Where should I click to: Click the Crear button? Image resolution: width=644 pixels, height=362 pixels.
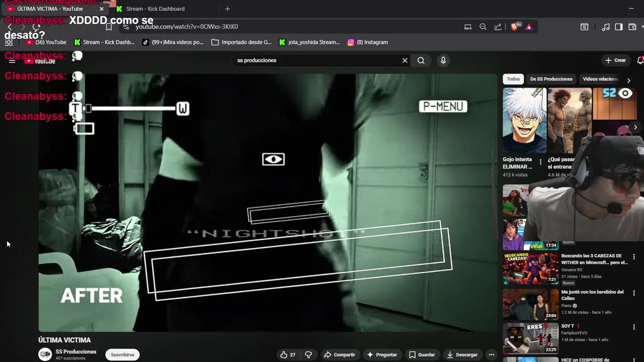(x=615, y=60)
